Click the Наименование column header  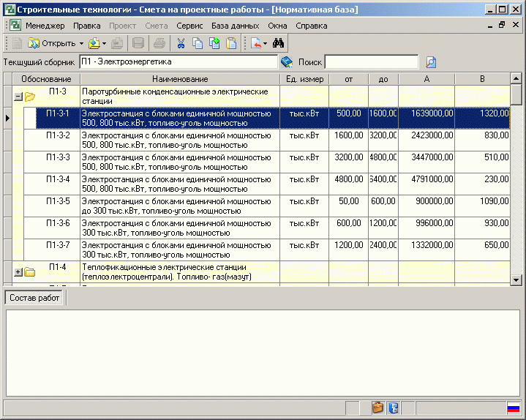180,79
